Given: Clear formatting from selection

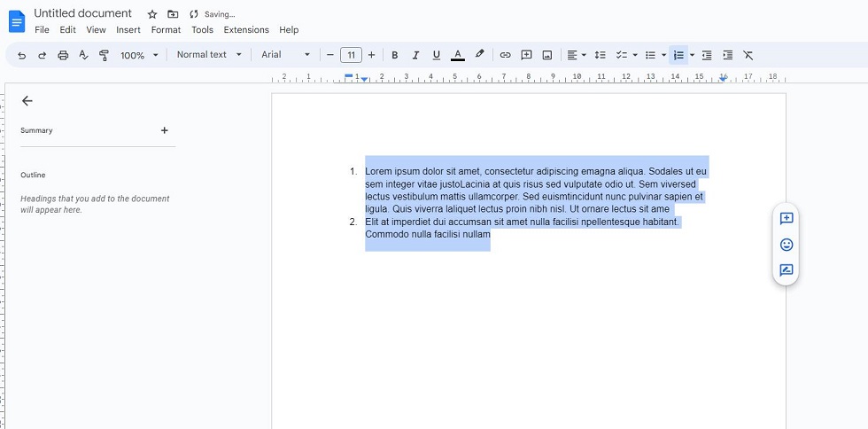Looking at the screenshot, I should [748, 55].
